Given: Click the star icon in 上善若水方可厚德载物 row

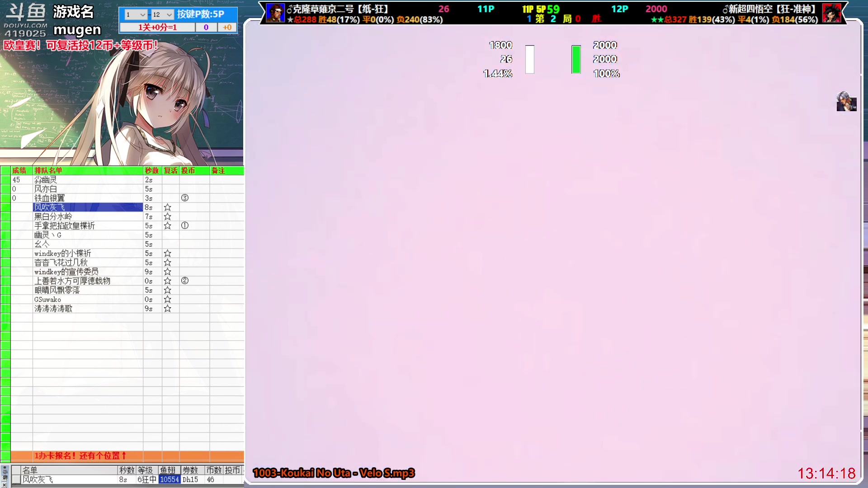Looking at the screenshot, I should point(167,281).
